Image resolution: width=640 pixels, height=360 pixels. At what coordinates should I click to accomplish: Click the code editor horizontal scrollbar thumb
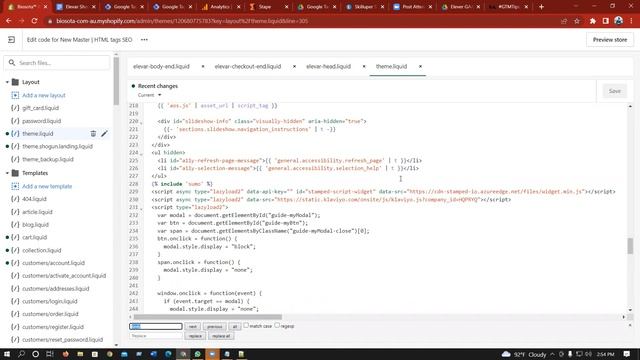tap(208, 317)
